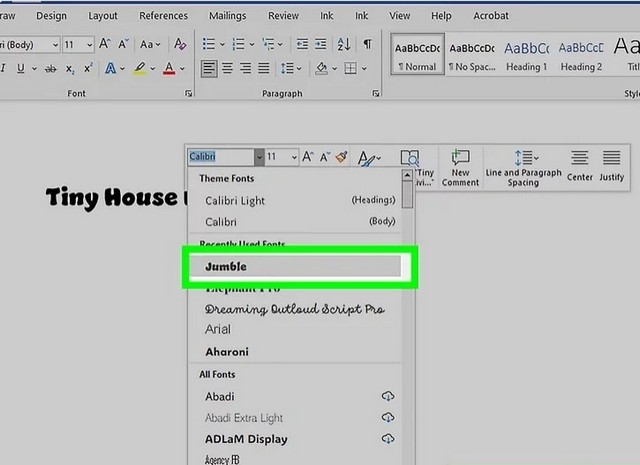Choose Heading 1 style from gallery
The width and height of the screenshot is (640, 465).
(x=525, y=55)
